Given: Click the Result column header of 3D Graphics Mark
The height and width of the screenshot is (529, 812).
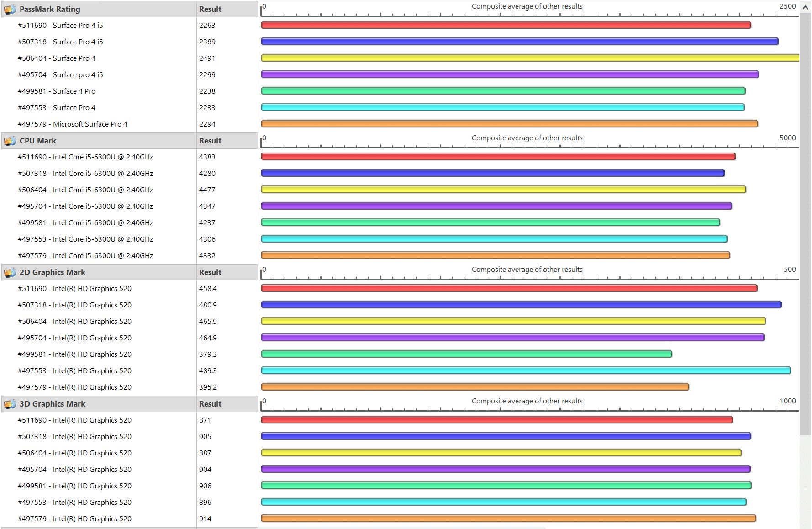Looking at the screenshot, I should [x=210, y=404].
